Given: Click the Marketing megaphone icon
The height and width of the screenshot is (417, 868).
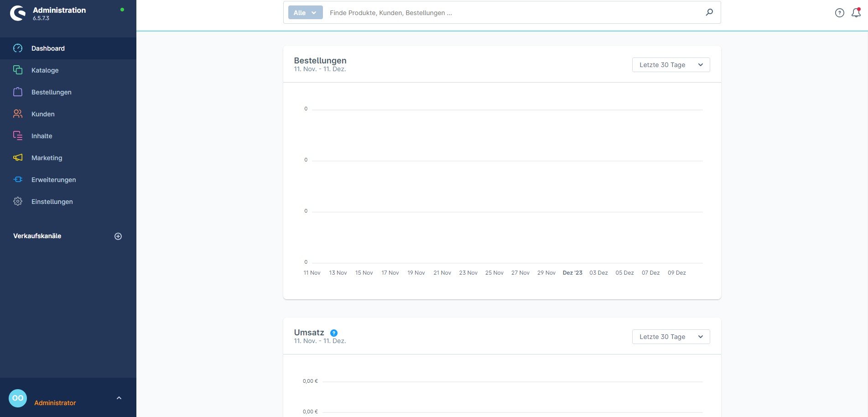Looking at the screenshot, I should [x=18, y=158].
